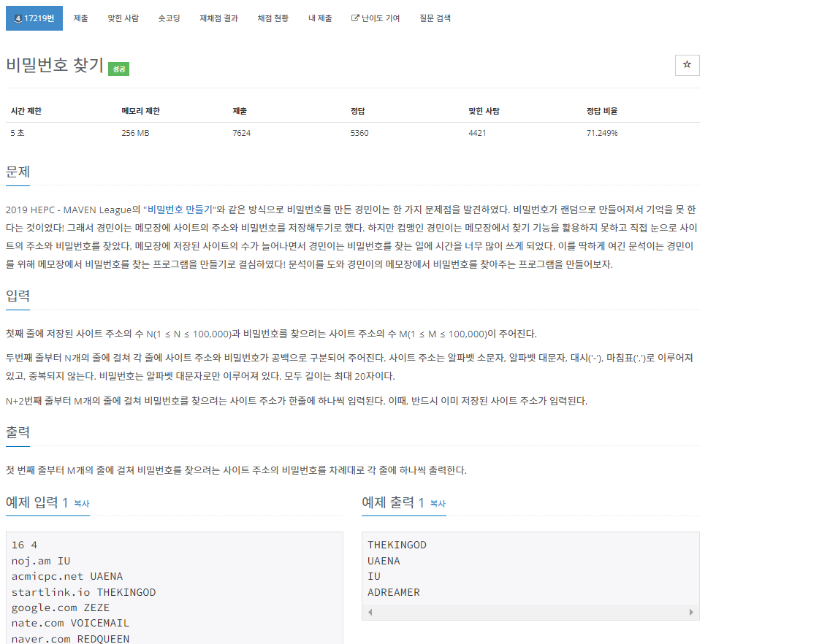Click the 71.249% value
This screenshot has height=644, width=819.
point(602,133)
